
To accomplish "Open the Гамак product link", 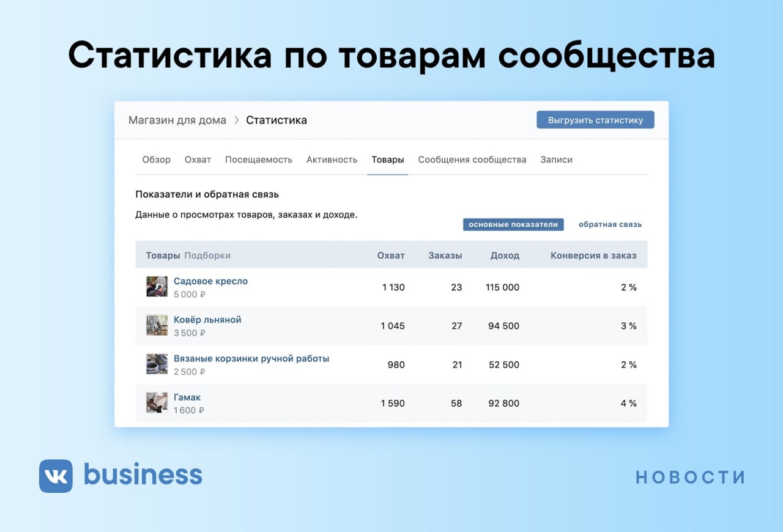I will [x=187, y=397].
